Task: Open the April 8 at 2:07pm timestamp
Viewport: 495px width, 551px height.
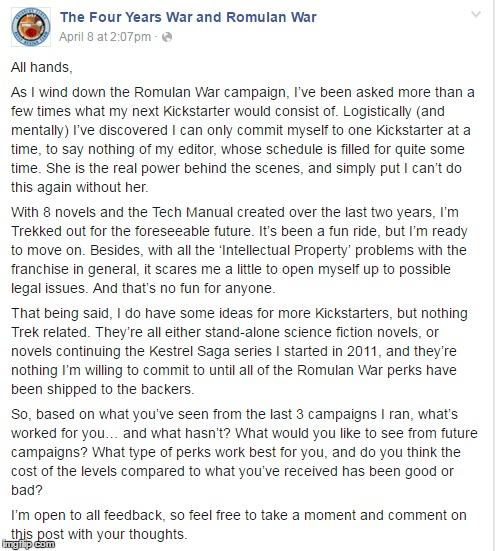Action: pos(105,37)
